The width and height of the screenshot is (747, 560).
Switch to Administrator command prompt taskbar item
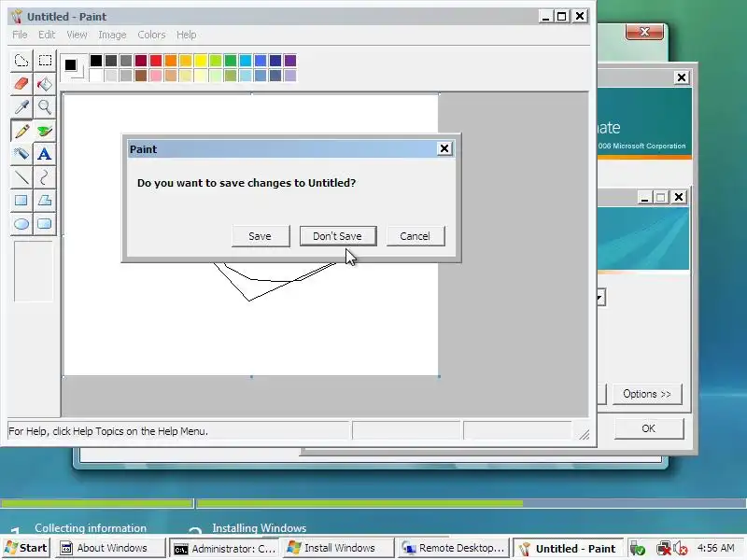(x=225, y=548)
